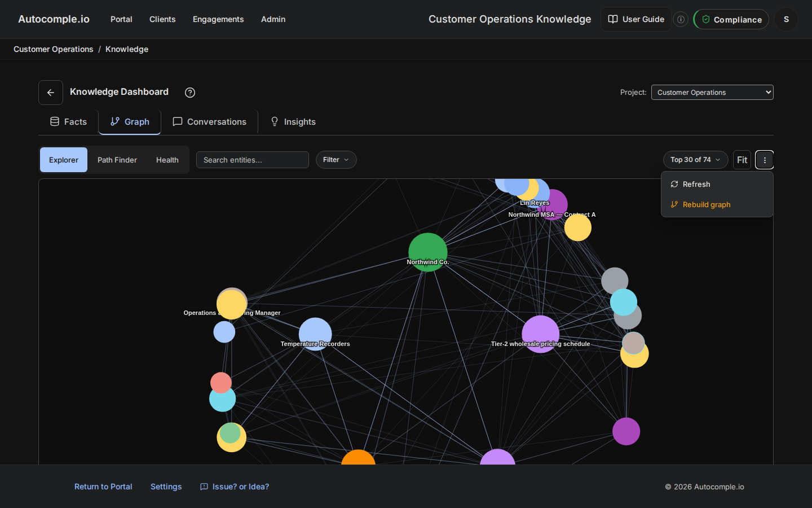Image resolution: width=812 pixels, height=508 pixels.
Task: Open the Admin nav item
Action: coord(273,19)
